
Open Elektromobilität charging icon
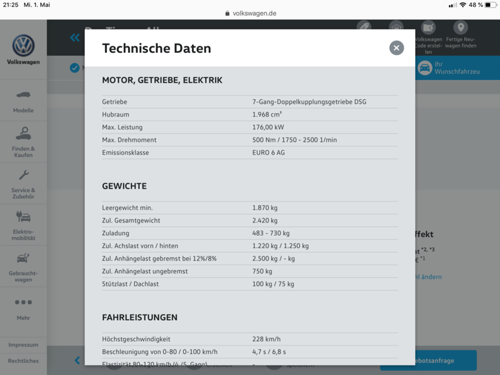[x=23, y=216]
